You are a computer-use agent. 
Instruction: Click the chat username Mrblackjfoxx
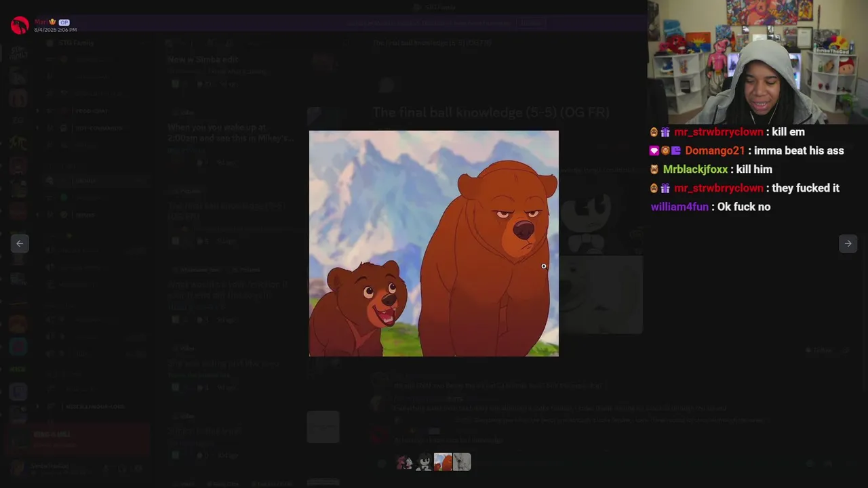[x=695, y=169]
